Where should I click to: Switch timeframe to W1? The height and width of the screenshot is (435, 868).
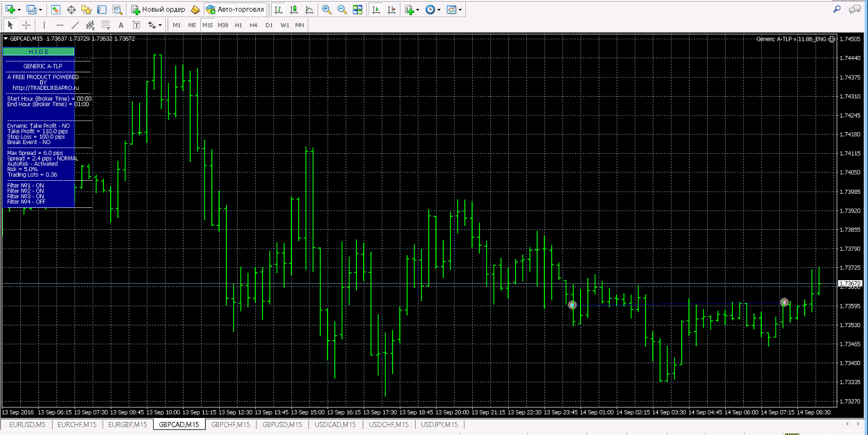285,25
